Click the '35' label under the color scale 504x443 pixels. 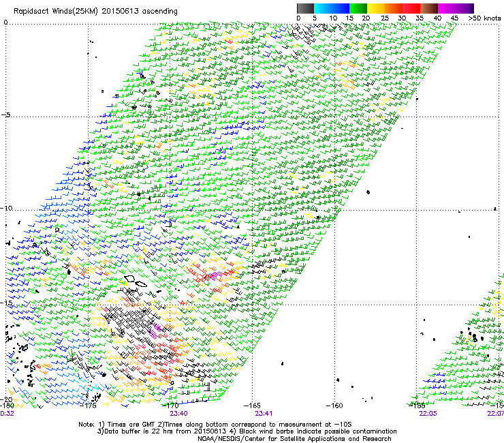pyautogui.click(x=420, y=18)
